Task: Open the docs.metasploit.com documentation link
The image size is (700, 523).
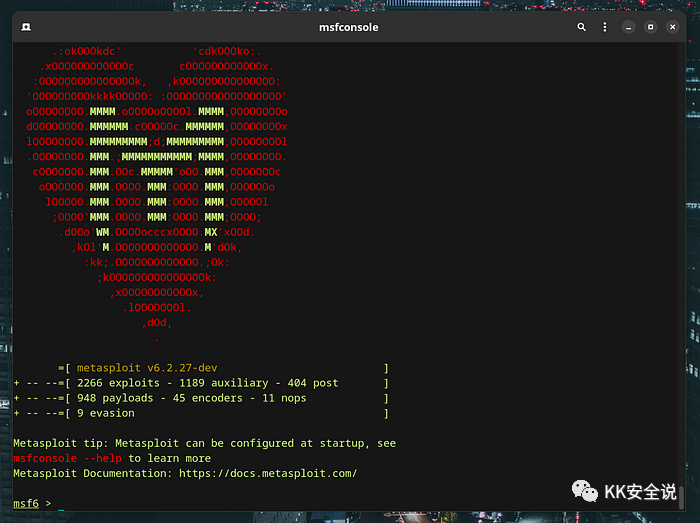Action: (x=268, y=473)
